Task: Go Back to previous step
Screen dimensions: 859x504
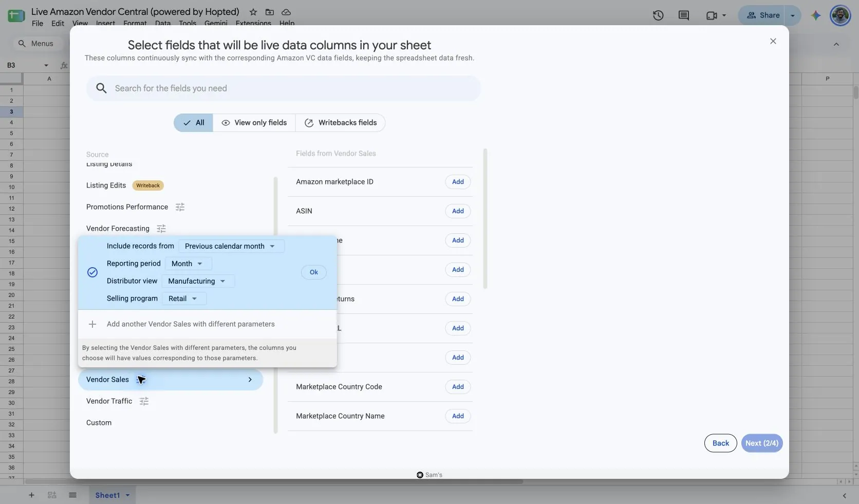Action: (721, 443)
